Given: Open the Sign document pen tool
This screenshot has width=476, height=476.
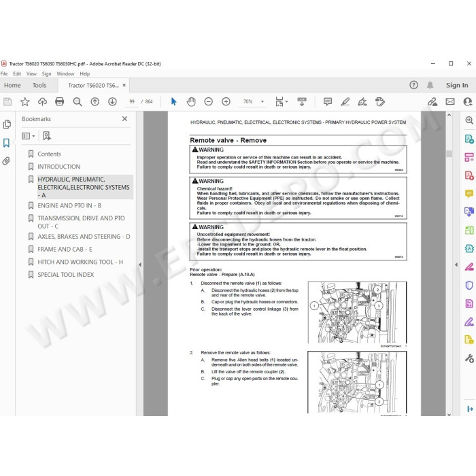Looking at the screenshot, I should (362, 101).
